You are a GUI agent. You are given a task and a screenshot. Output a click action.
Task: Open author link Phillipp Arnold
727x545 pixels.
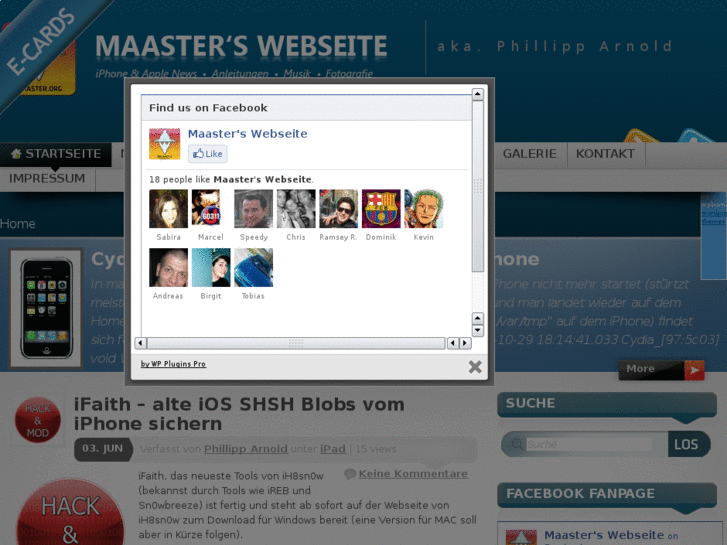coord(246,449)
